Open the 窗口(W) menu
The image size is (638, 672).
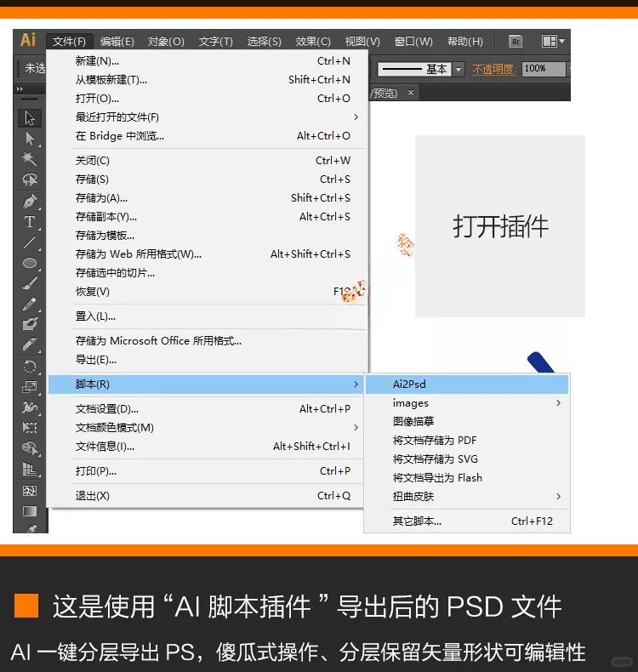click(413, 42)
